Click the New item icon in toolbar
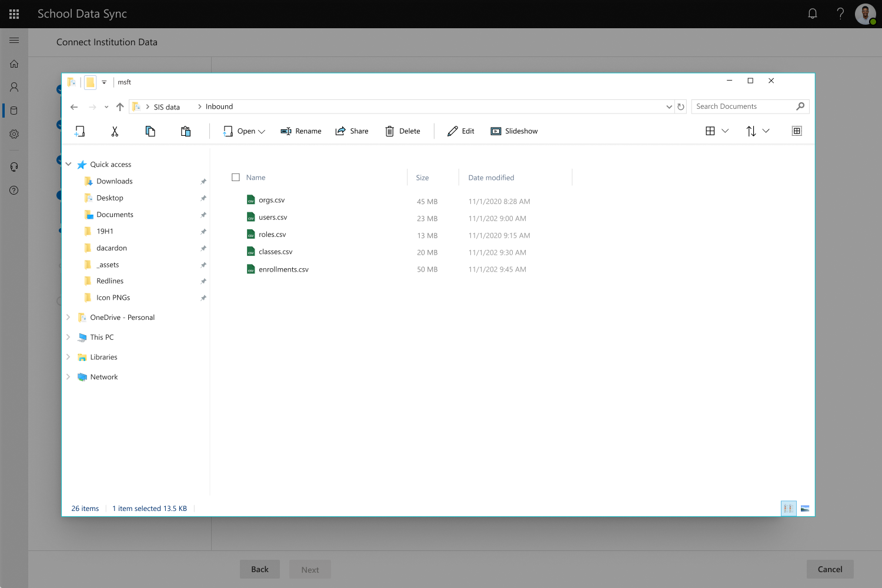Image resolution: width=882 pixels, height=588 pixels. click(x=79, y=131)
